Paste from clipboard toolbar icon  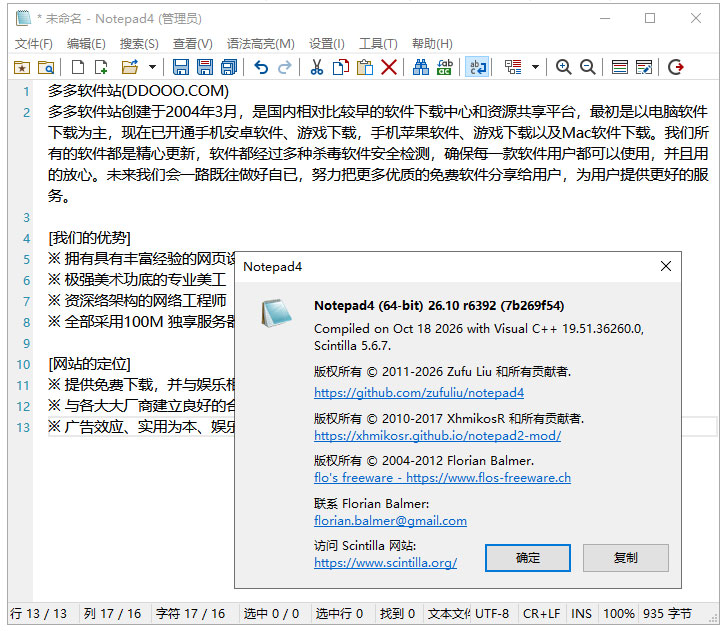365,67
